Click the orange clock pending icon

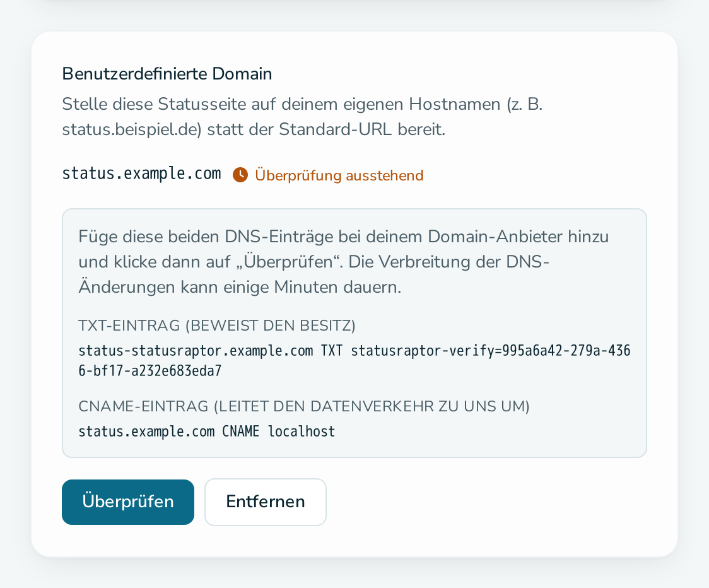click(x=240, y=175)
